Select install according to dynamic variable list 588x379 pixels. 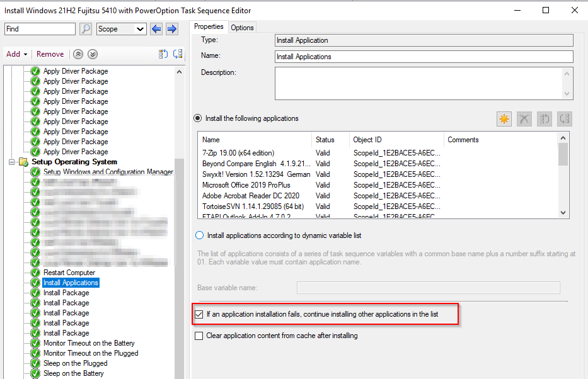[x=200, y=235]
